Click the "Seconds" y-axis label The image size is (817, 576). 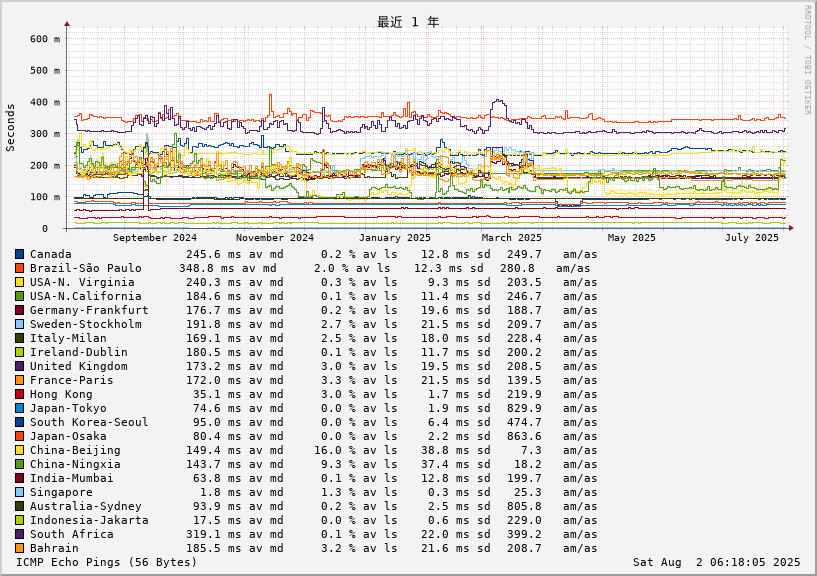tap(10, 128)
